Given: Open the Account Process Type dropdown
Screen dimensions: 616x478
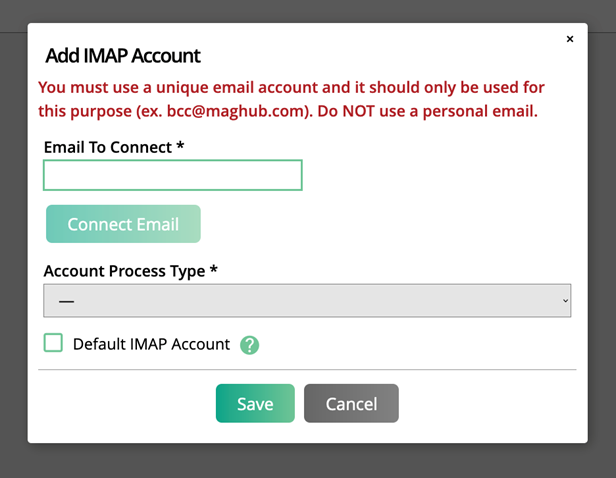Looking at the screenshot, I should 306,300.
